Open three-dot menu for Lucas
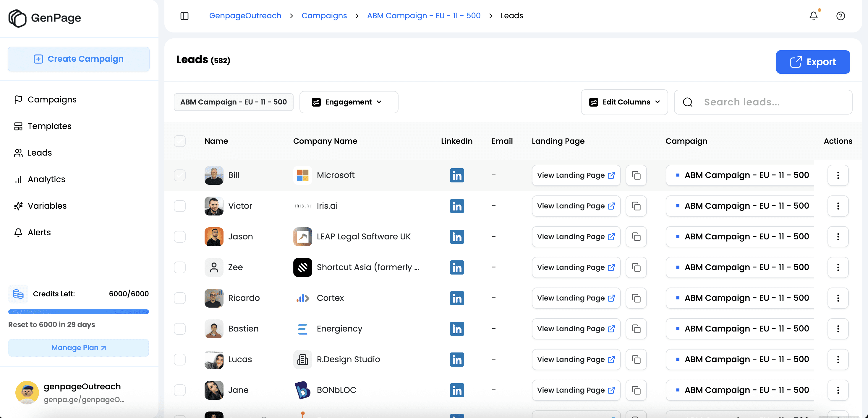Viewport: 868px width, 418px height. pyautogui.click(x=838, y=360)
